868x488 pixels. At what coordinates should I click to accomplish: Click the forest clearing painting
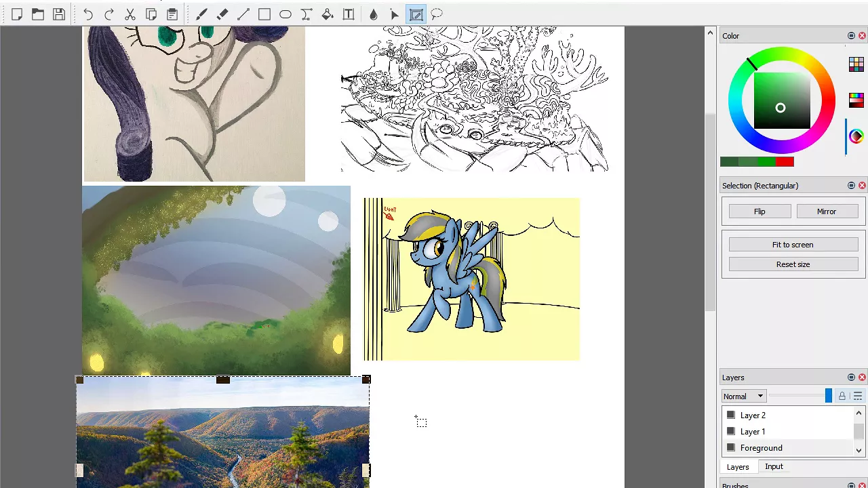(216, 281)
